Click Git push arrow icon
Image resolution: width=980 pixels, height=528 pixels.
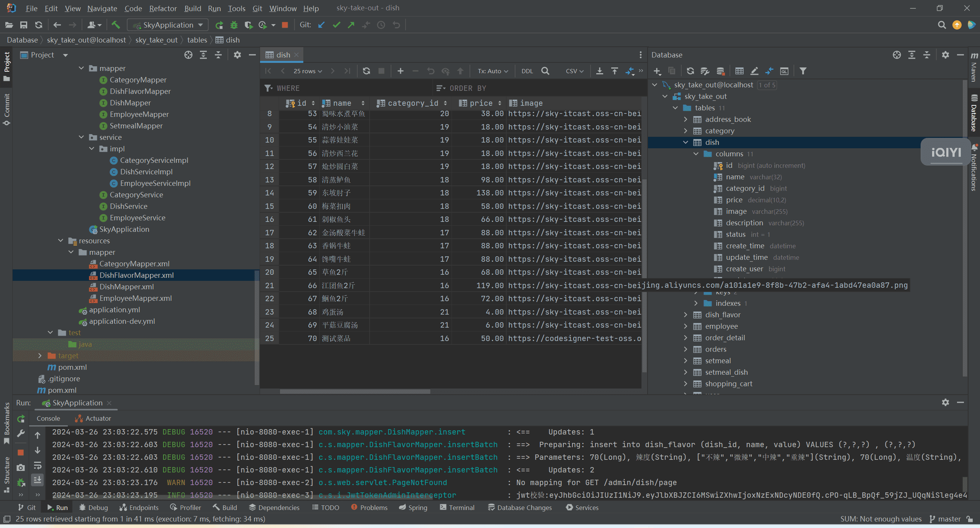coord(351,25)
